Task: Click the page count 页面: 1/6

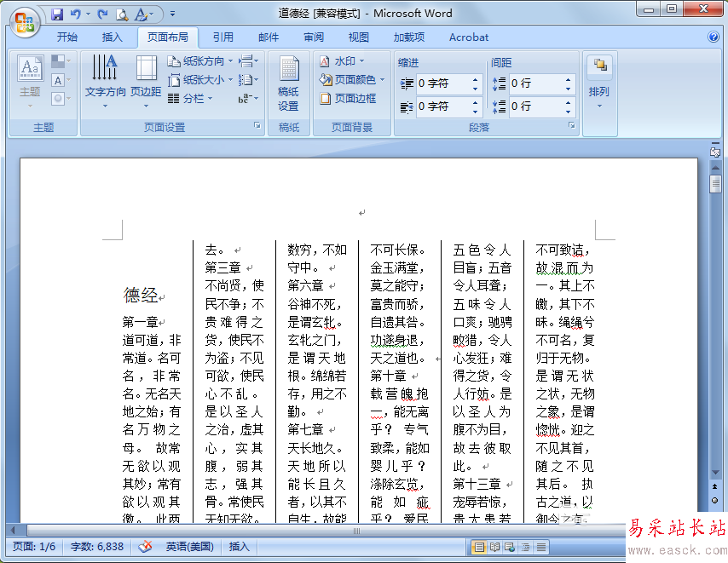Action: (34, 547)
